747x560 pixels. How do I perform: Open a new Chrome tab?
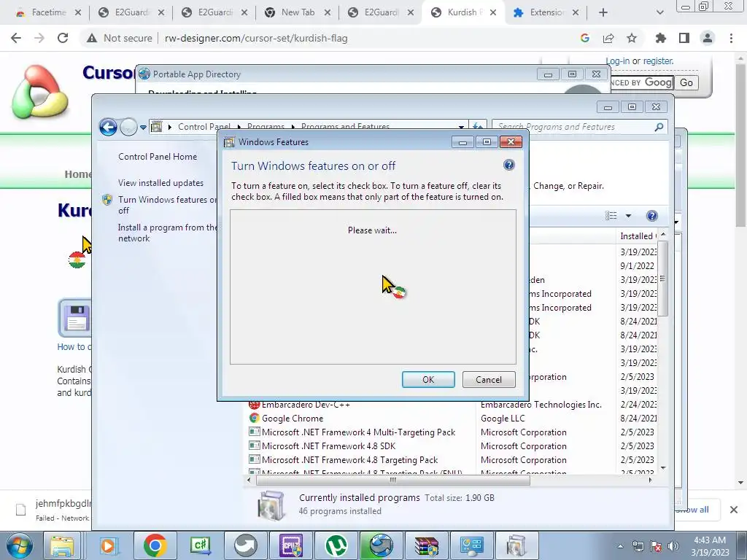(603, 13)
